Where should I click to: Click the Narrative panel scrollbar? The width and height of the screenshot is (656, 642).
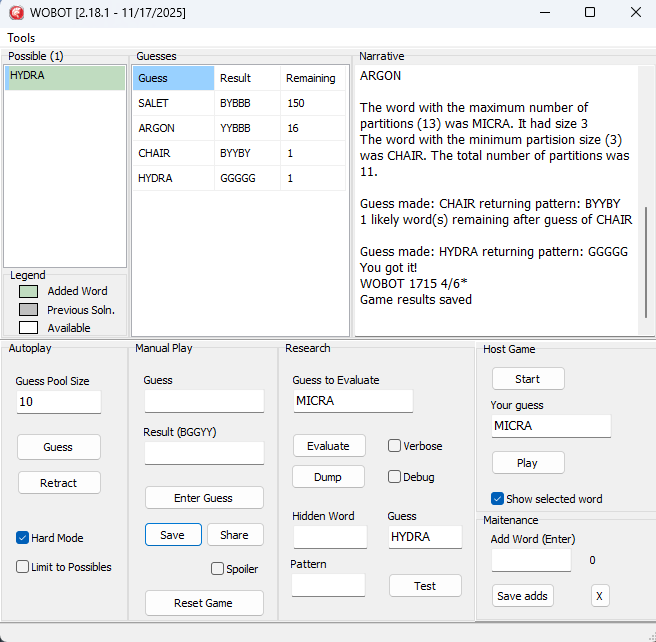[x=645, y=260]
